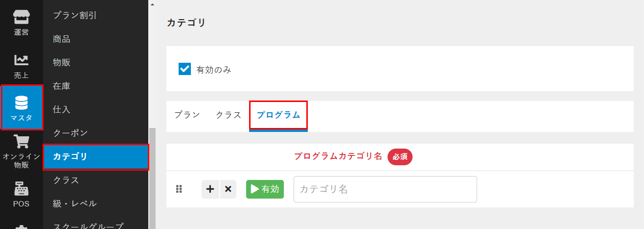The width and height of the screenshot is (644, 229).
Task: Click the sidebar scroll-up arrow
Action: [152, 4]
